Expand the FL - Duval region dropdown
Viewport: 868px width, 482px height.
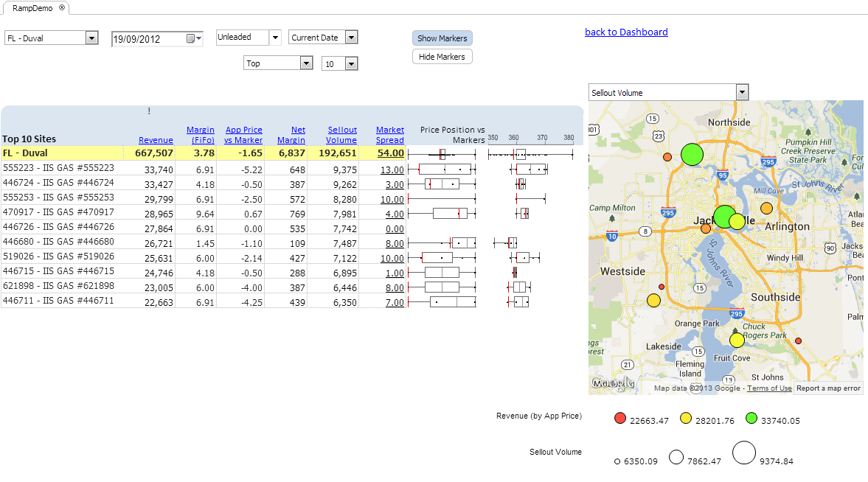[92, 38]
